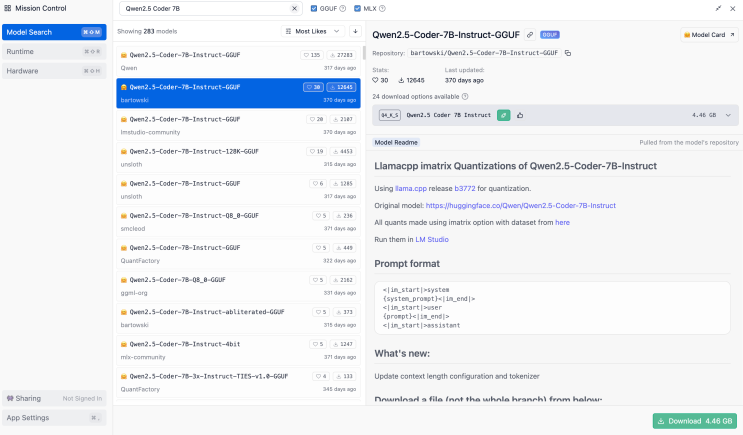Open the Most Likes sort dropdown

tap(313, 31)
